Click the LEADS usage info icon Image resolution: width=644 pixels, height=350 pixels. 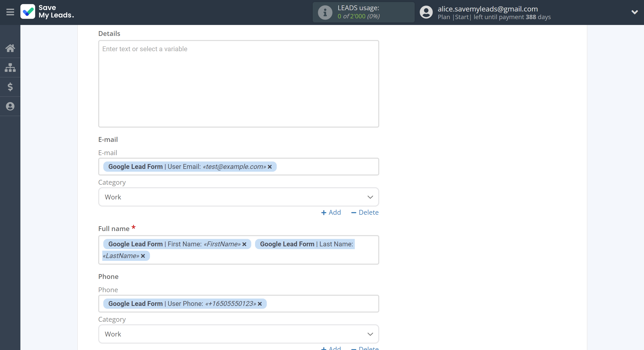325,12
